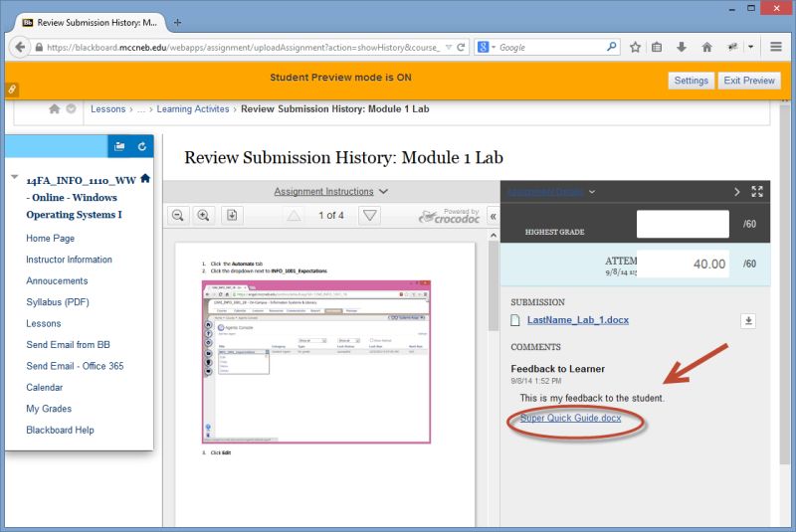Click the breadcrumb home icon
Screen dimensions: 796x532
(x=55, y=108)
